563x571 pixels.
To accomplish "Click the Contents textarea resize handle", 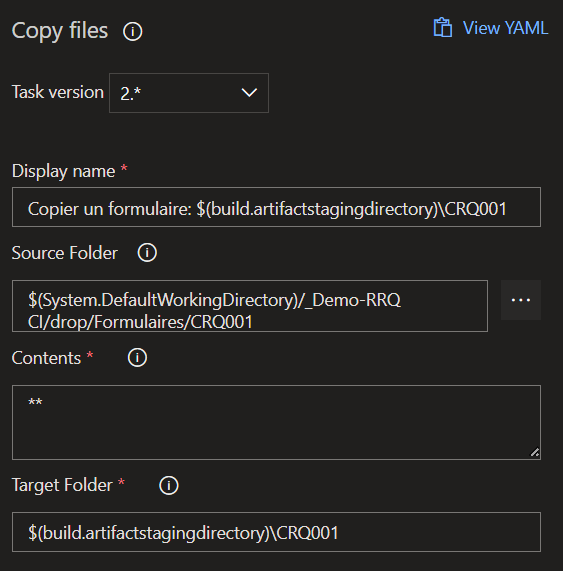I will pyautogui.click(x=535, y=453).
